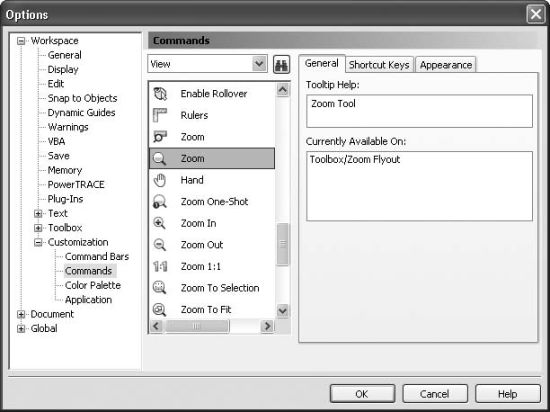Click the command list vertical scrollbar thumb
Screen dimensions: 550x412
283,244
